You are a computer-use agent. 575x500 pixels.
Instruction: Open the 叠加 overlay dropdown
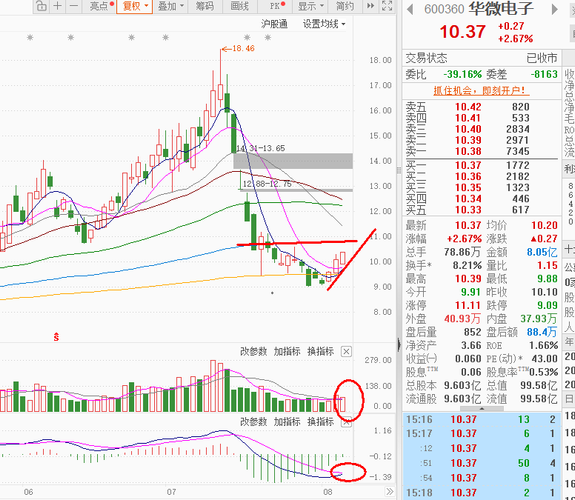click(170, 6)
